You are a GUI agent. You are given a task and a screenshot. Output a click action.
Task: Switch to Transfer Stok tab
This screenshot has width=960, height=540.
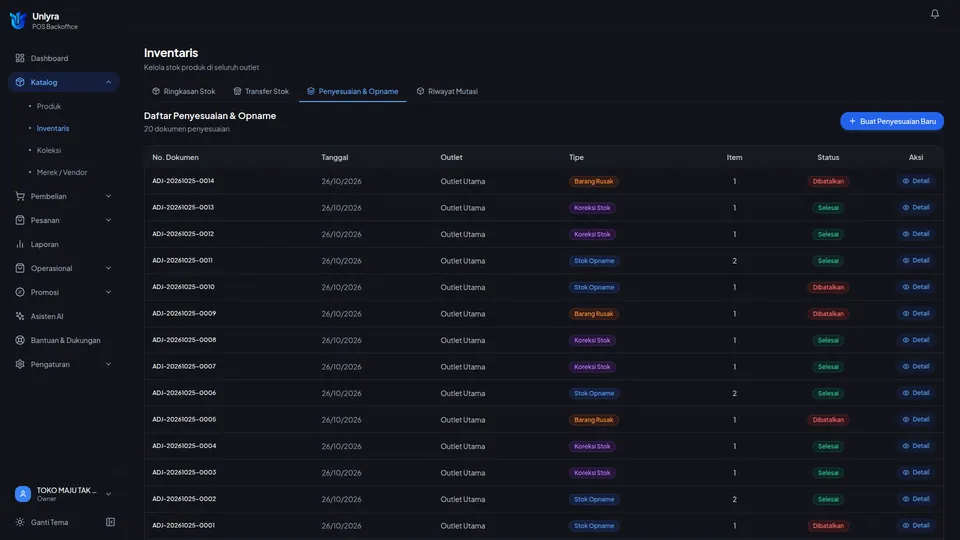261,91
